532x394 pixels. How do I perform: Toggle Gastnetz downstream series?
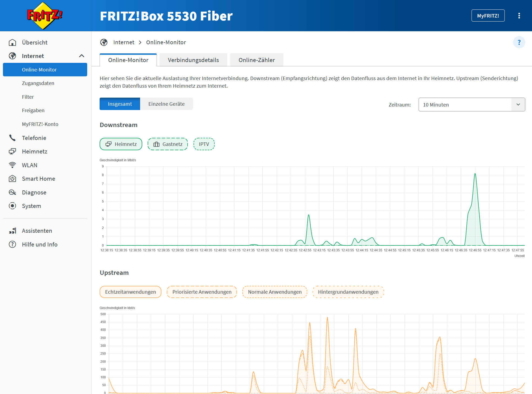coord(168,144)
